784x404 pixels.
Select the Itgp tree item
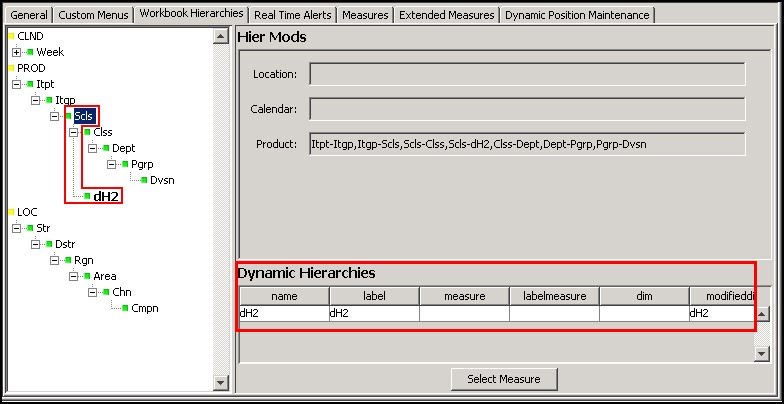point(65,100)
